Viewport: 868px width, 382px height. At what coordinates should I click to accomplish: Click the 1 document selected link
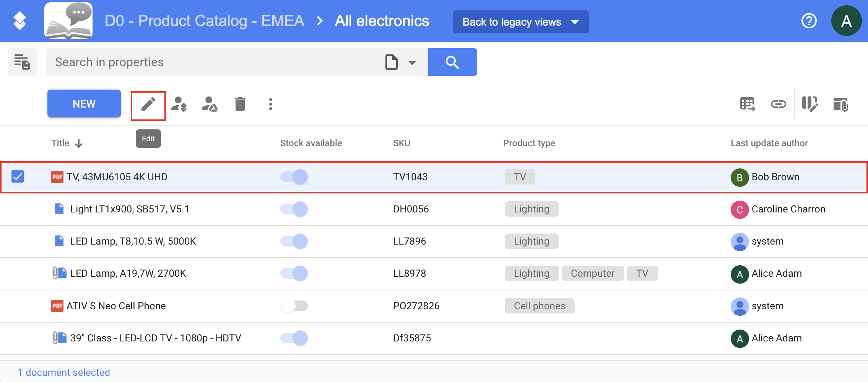(63, 372)
